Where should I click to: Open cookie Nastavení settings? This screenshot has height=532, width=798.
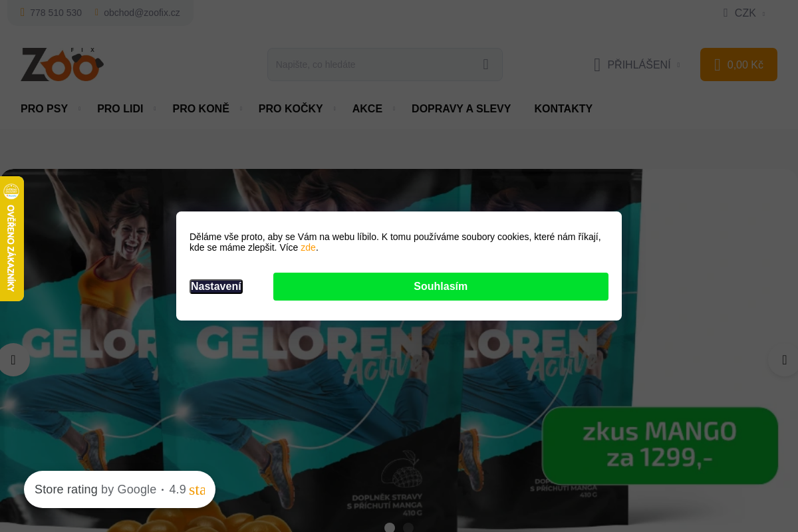coord(216,287)
